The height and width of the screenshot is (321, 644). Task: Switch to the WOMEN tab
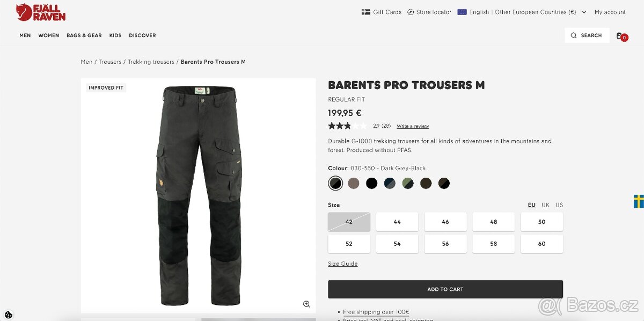[x=48, y=35]
